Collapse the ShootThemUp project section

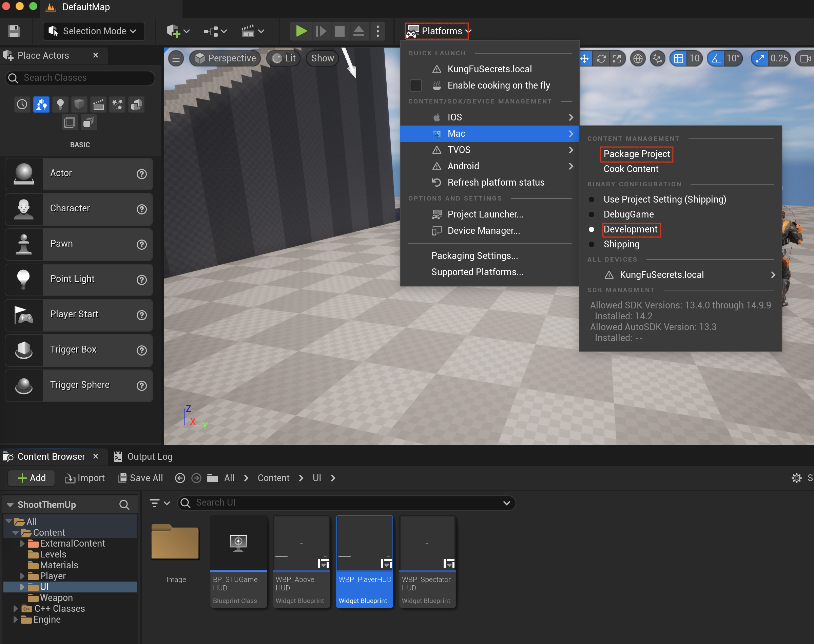[x=10, y=505]
